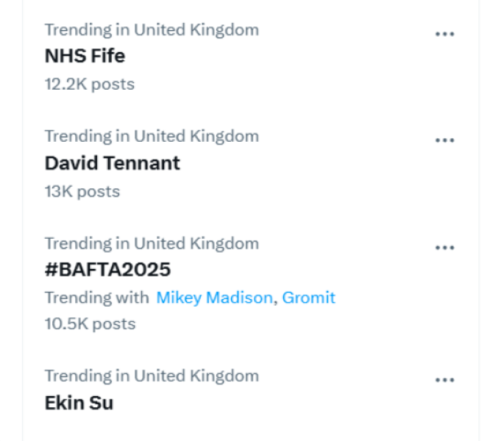Follow the Mikey Madison link
Screen dimensions: 504x441
(213, 298)
